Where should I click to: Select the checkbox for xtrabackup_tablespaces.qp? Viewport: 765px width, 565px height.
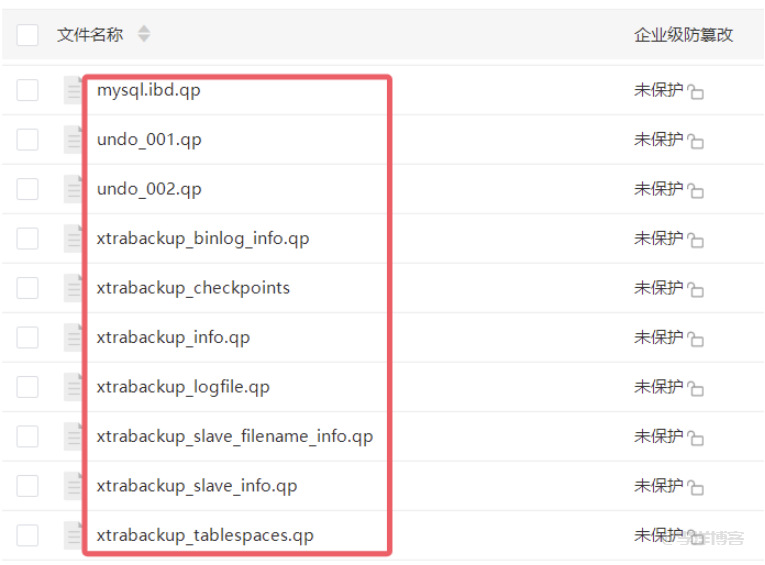(28, 535)
